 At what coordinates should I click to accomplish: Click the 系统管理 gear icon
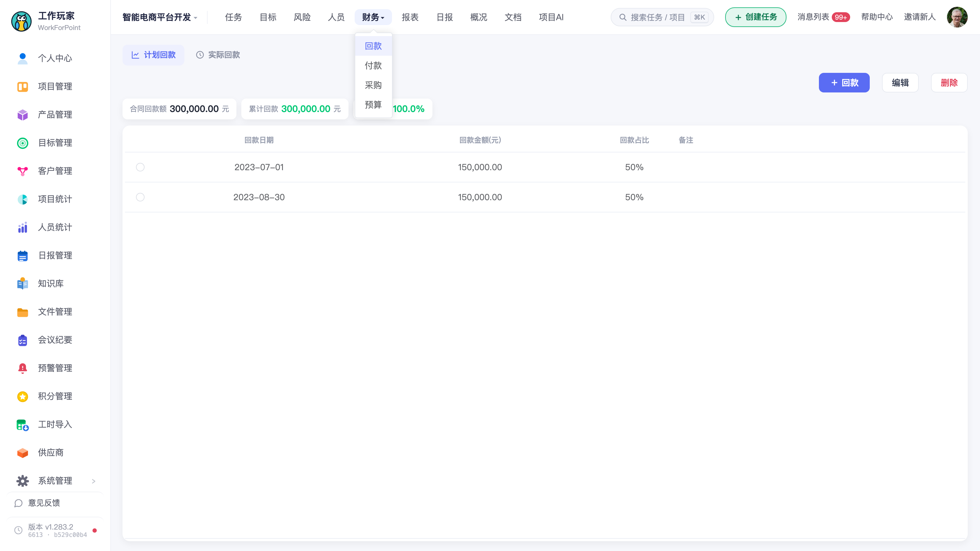pos(22,481)
